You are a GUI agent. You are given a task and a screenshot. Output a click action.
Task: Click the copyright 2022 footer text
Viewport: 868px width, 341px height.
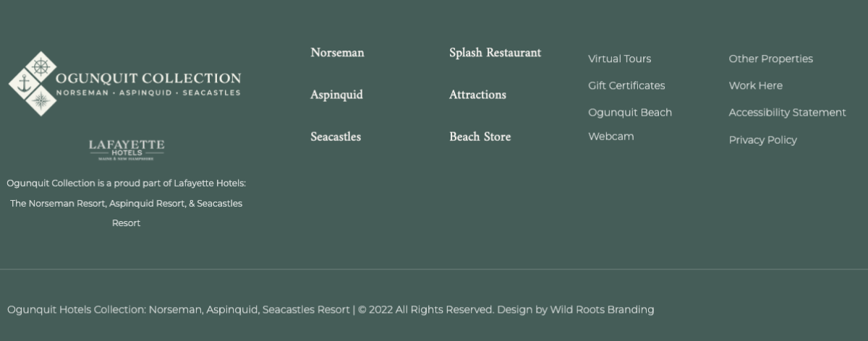click(x=425, y=310)
